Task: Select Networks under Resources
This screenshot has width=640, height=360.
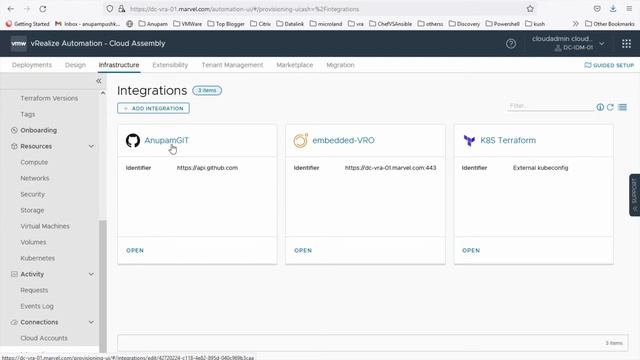Action: click(x=35, y=178)
